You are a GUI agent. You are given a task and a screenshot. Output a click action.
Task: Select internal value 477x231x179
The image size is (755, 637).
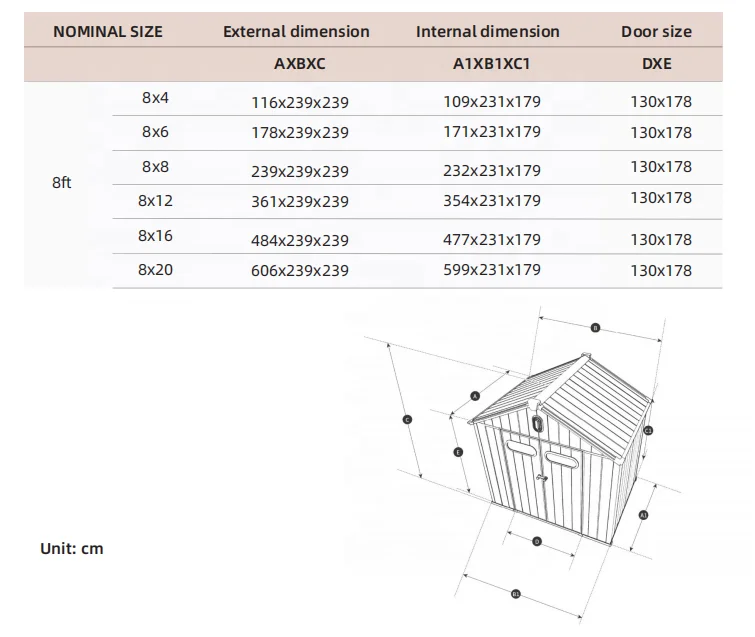point(492,239)
